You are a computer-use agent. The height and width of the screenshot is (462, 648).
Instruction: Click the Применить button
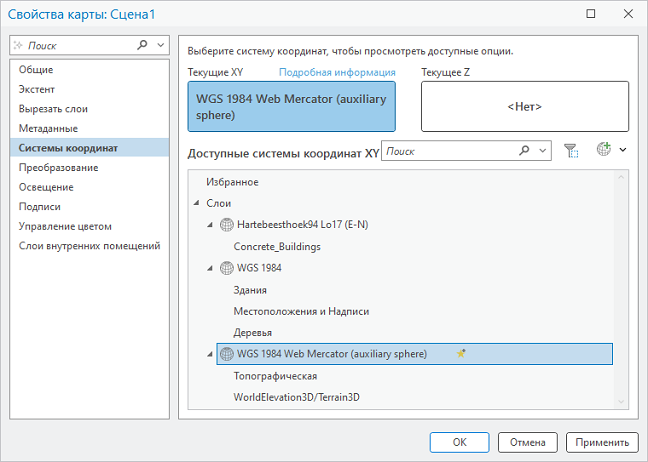point(602,443)
